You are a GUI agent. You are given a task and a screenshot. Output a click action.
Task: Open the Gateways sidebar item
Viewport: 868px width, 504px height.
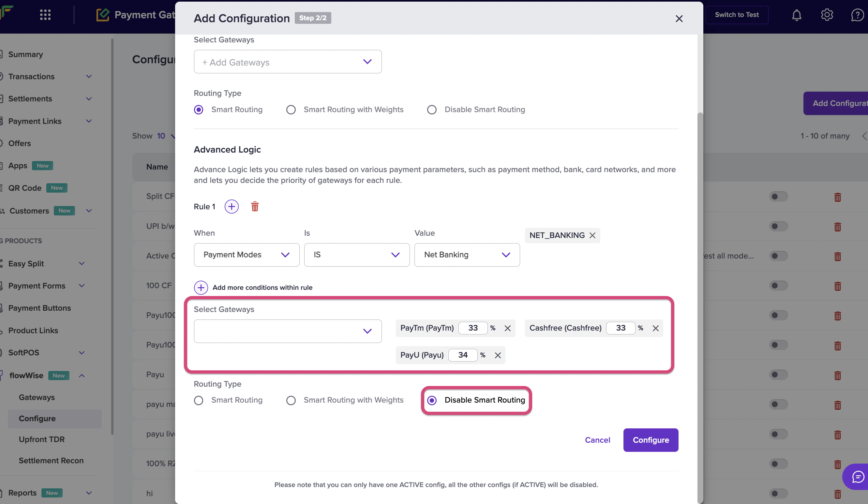pos(37,397)
